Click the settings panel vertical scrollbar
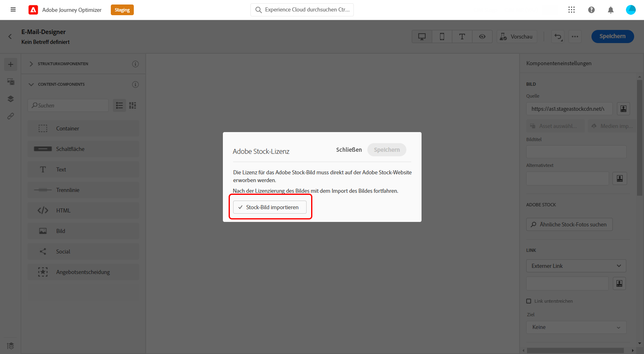 coord(639,138)
